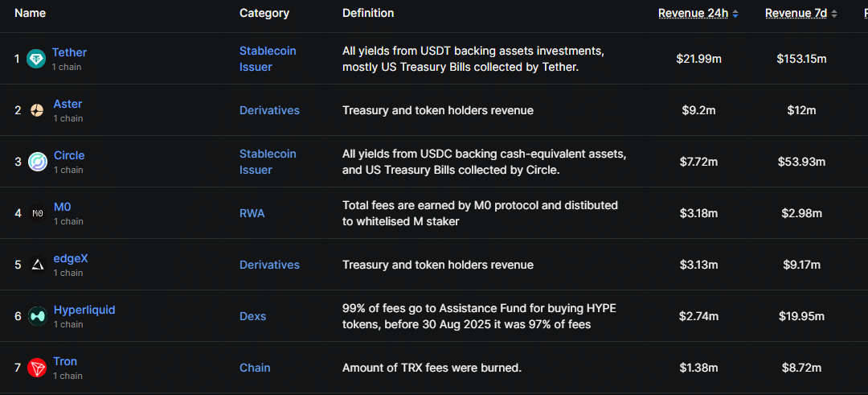
Task: Click the M0 logo icon
Action: [x=38, y=213]
